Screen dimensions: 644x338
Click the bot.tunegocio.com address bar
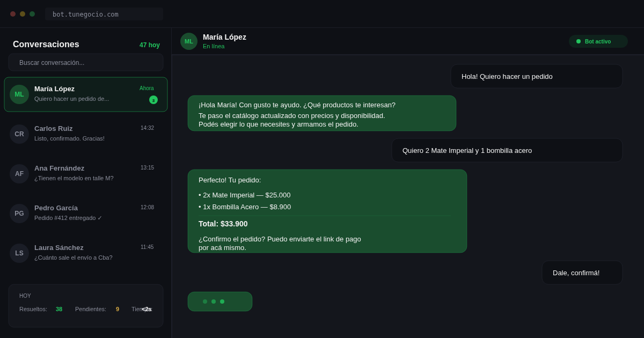coord(104,14)
